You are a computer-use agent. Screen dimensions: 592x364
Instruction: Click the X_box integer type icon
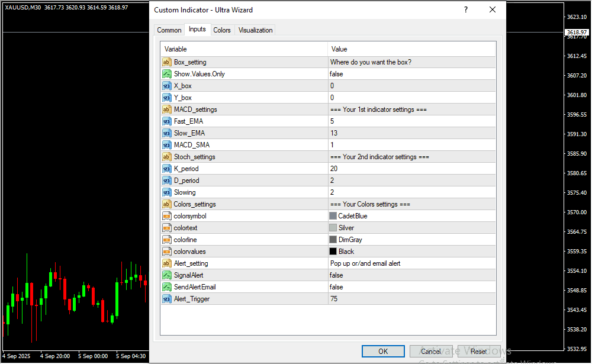click(x=166, y=86)
